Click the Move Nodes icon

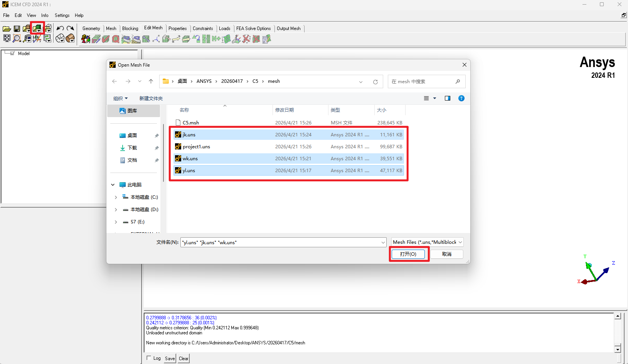click(x=176, y=39)
